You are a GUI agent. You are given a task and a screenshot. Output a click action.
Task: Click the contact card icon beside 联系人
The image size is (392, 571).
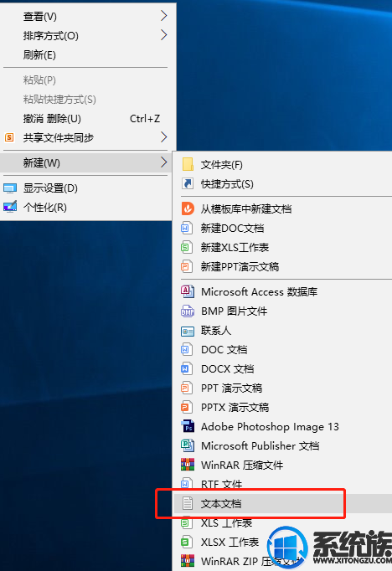point(188,331)
